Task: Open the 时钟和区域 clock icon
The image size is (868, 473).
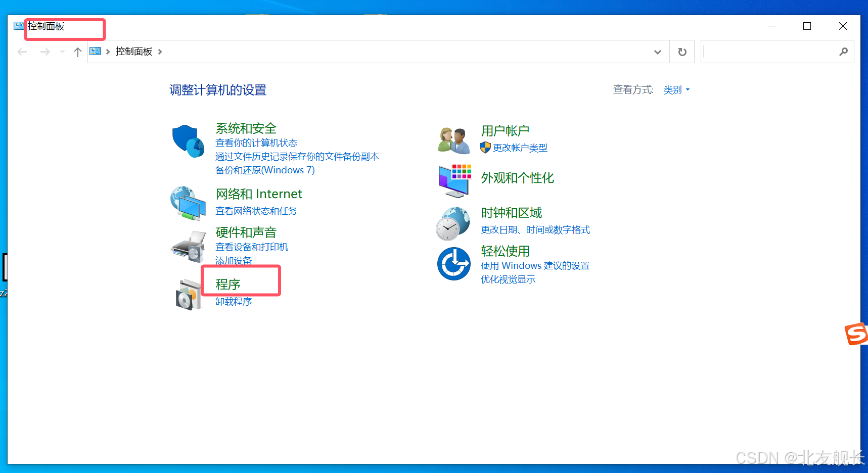Action: [453, 223]
